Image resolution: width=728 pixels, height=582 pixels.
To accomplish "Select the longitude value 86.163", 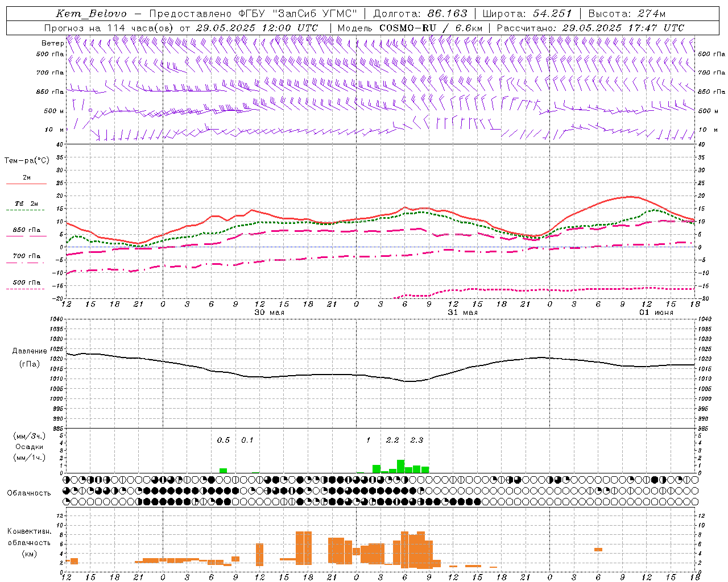I will tap(447, 13).
